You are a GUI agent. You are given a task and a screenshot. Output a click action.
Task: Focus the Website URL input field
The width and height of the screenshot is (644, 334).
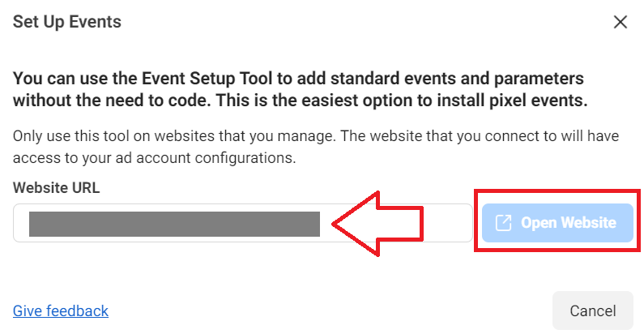tap(243, 223)
